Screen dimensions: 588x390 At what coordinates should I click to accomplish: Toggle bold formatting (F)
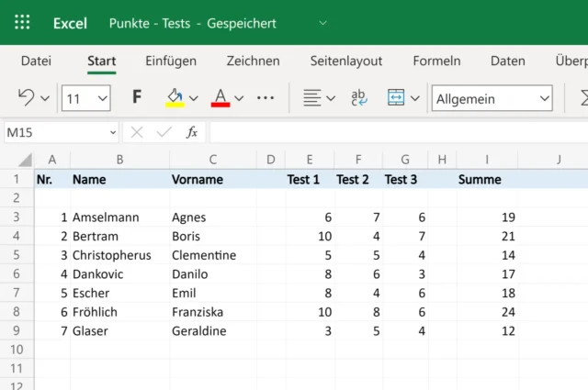pyautogui.click(x=137, y=97)
